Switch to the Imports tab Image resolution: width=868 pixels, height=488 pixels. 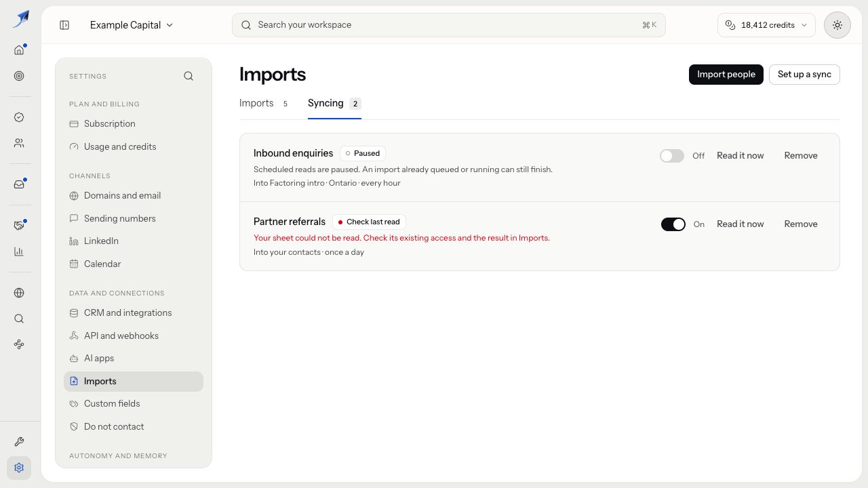(x=264, y=103)
